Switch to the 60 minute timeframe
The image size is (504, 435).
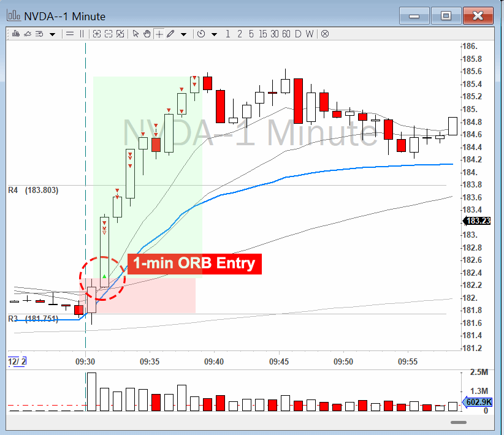(x=286, y=34)
